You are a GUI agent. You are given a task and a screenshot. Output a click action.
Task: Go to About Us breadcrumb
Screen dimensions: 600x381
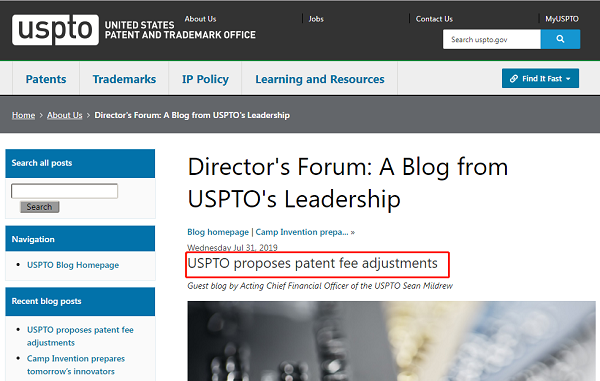(65, 115)
